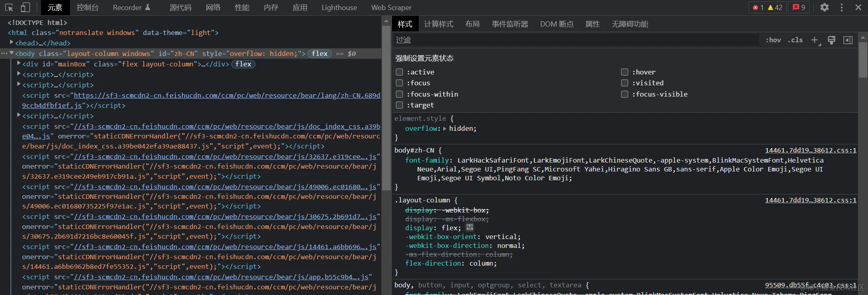Enable the :hover state checkbox

pos(625,72)
